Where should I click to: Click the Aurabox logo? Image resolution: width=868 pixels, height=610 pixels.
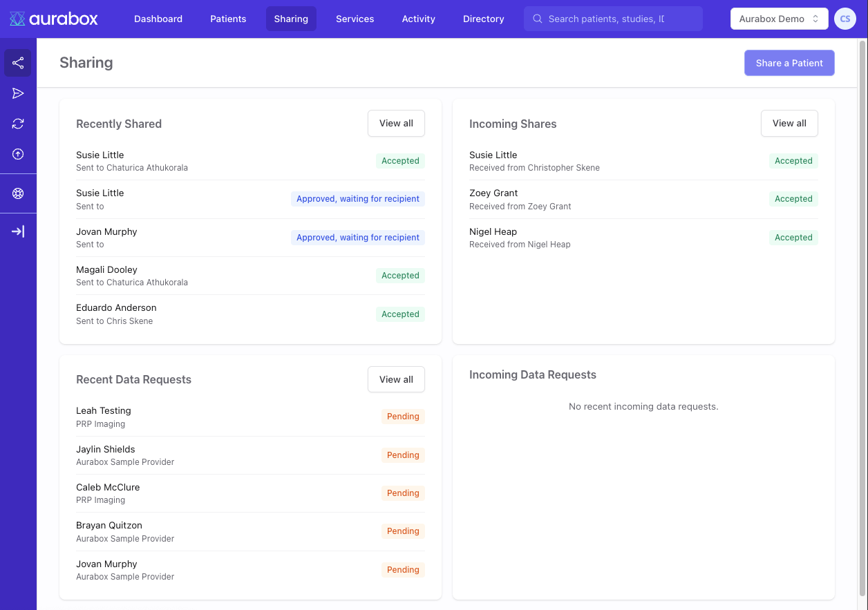click(x=54, y=19)
